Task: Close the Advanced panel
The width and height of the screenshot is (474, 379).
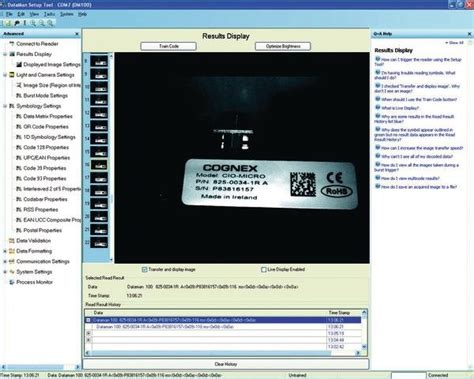Action: pyautogui.click(x=77, y=34)
